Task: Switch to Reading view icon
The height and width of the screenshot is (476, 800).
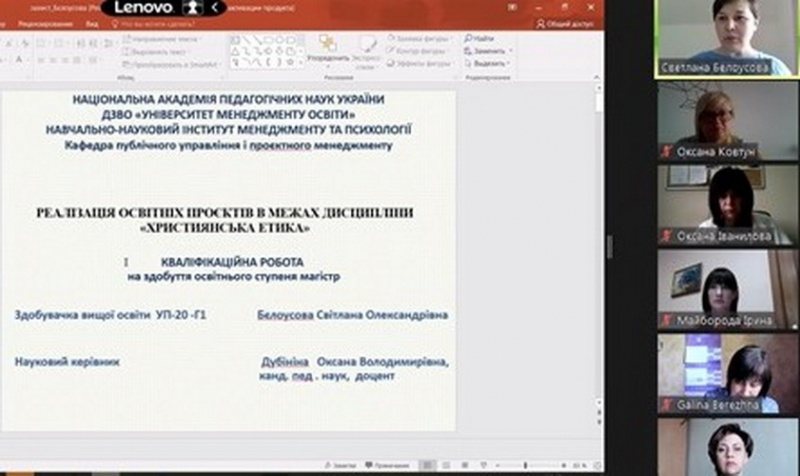Action: point(465,465)
